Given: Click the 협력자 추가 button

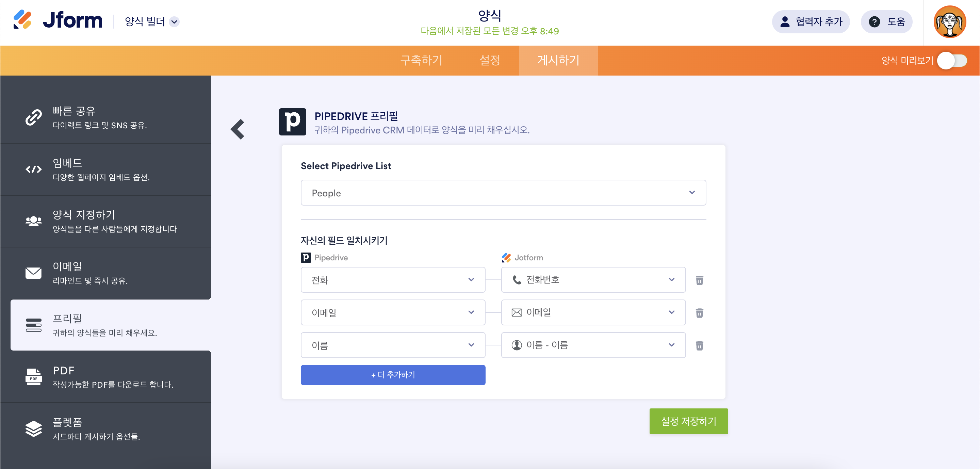Looking at the screenshot, I should pyautogui.click(x=810, y=22).
